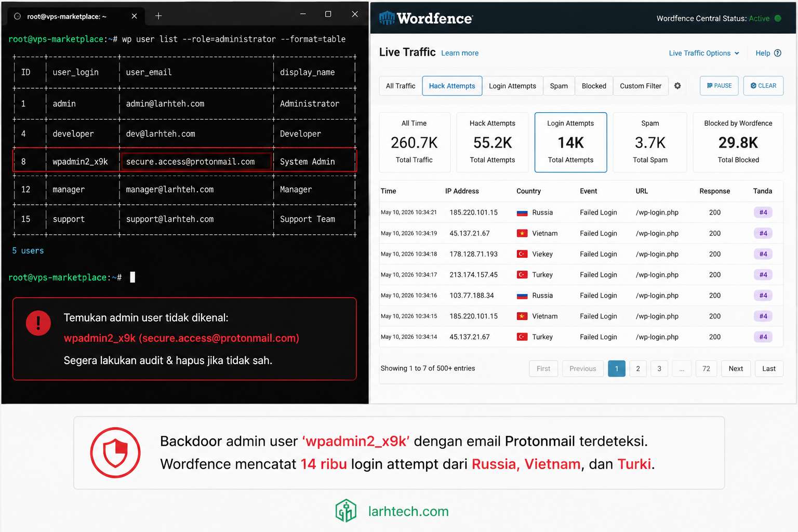Viewport: 798px width, 532px height.
Task: Open the Learn more link
Action: click(x=460, y=53)
